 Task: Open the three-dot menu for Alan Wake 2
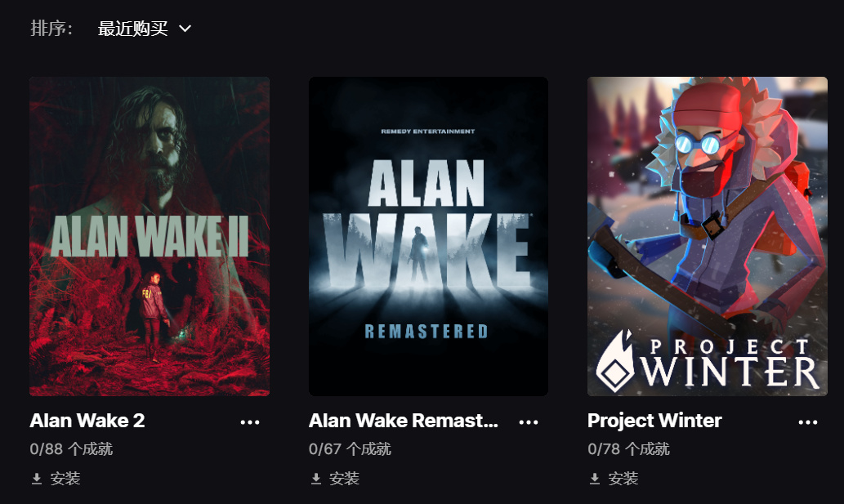point(250,422)
